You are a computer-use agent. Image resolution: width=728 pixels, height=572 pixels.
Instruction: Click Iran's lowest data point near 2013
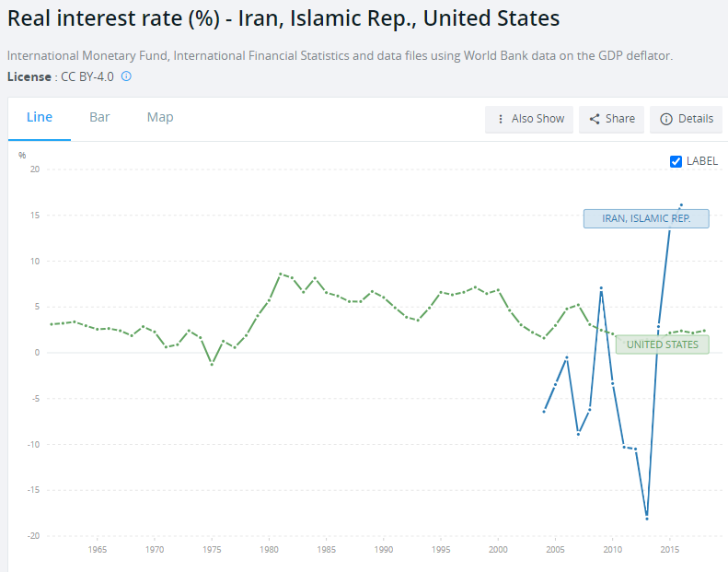tap(647, 518)
